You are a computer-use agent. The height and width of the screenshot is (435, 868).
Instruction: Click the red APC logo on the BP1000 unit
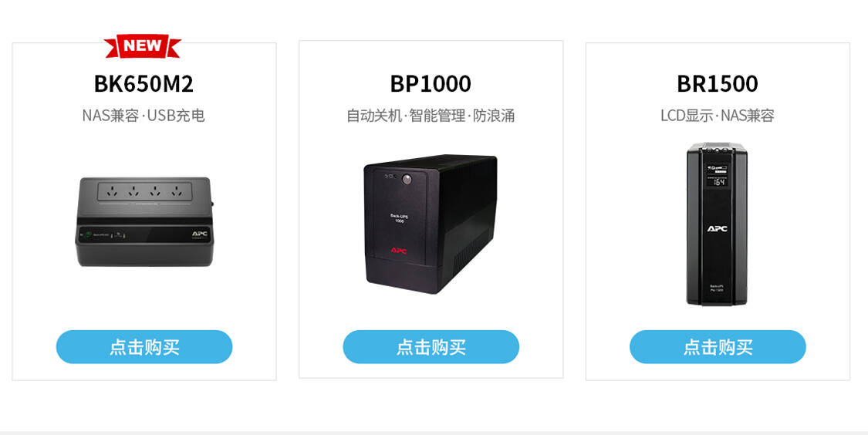399,250
